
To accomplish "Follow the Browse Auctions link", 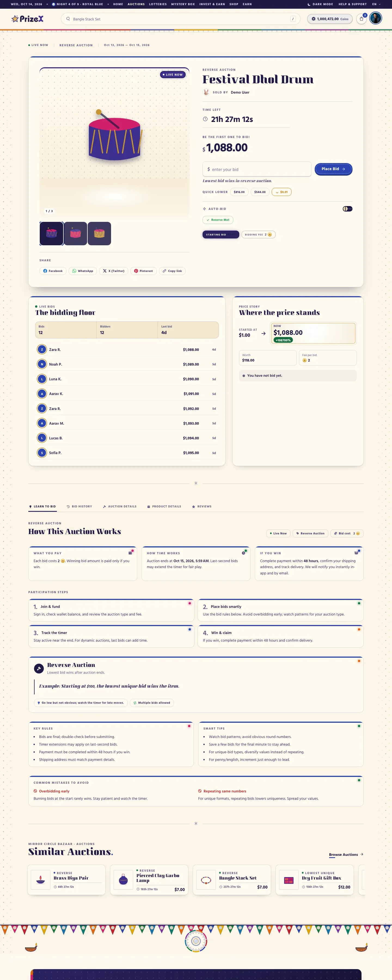I will (x=346, y=855).
